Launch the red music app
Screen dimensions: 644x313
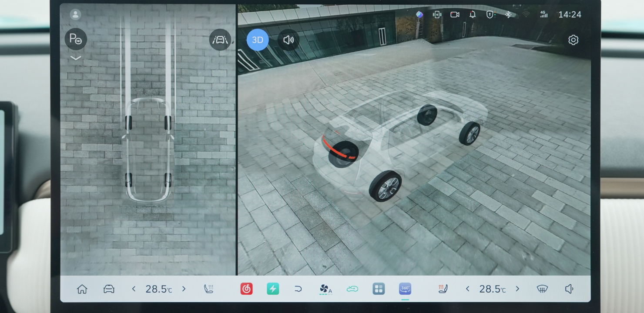(246, 289)
